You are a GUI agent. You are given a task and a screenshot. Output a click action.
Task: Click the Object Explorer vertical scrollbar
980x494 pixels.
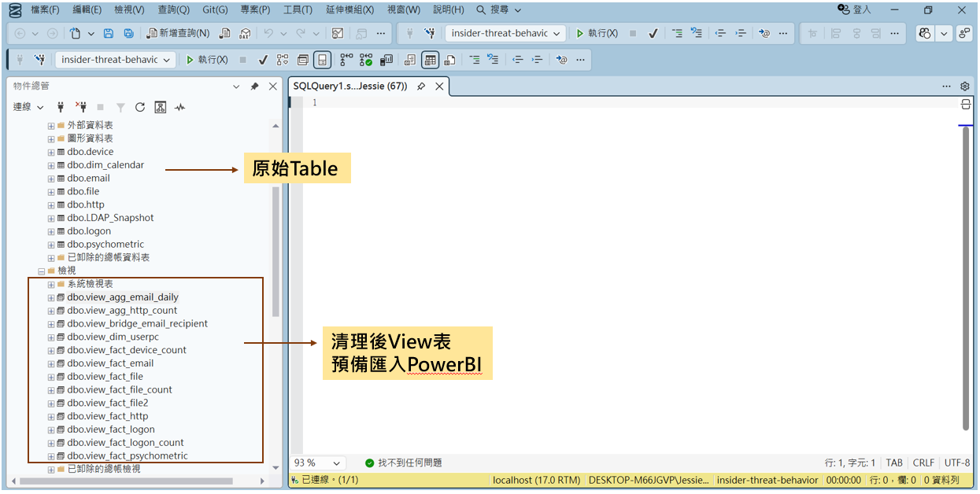(276, 252)
